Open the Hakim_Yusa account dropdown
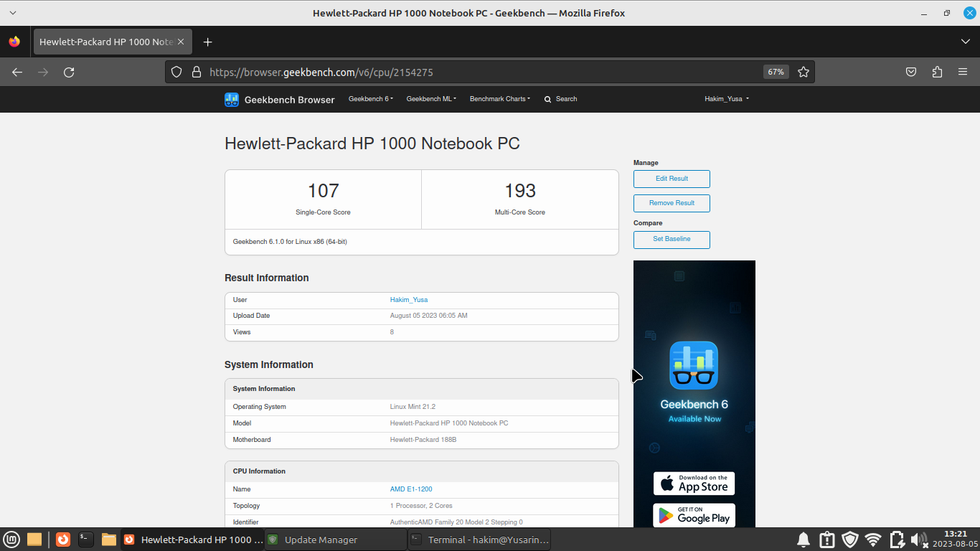The width and height of the screenshot is (980, 551). click(727, 99)
